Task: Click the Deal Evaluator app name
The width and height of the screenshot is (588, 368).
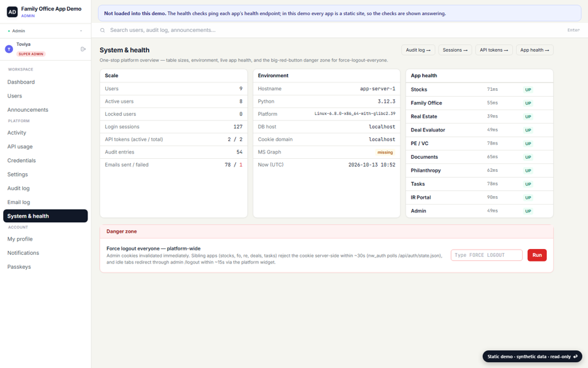Action: tap(428, 130)
